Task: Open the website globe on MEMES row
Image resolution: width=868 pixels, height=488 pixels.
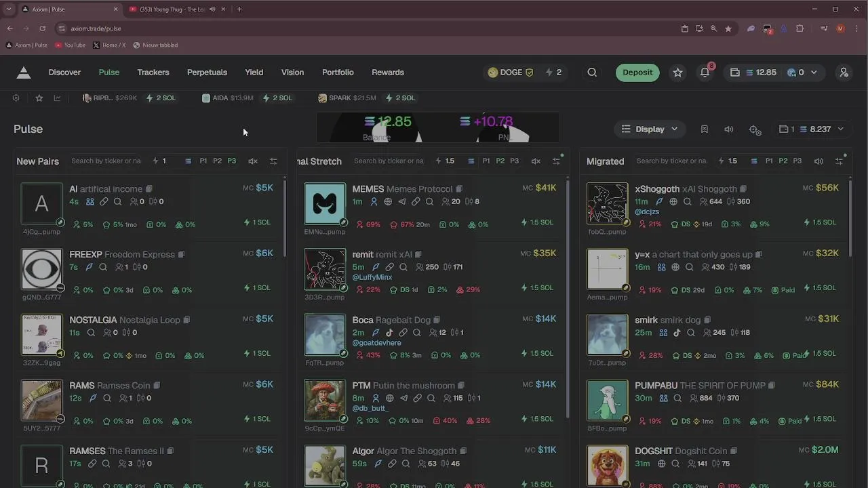Action: click(x=388, y=202)
